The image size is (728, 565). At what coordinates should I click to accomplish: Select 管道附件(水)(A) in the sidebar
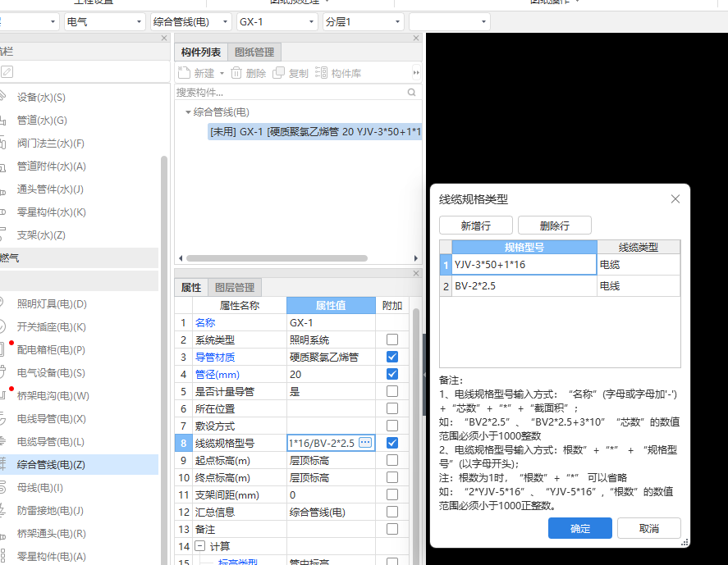point(51,166)
